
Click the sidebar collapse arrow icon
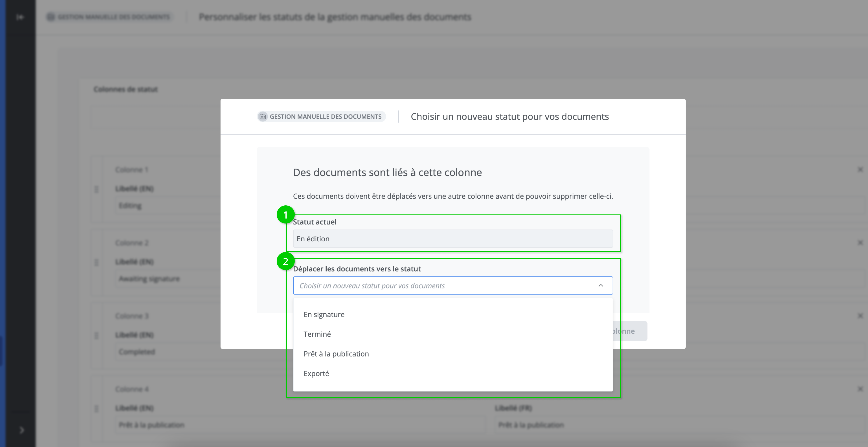coord(20,17)
